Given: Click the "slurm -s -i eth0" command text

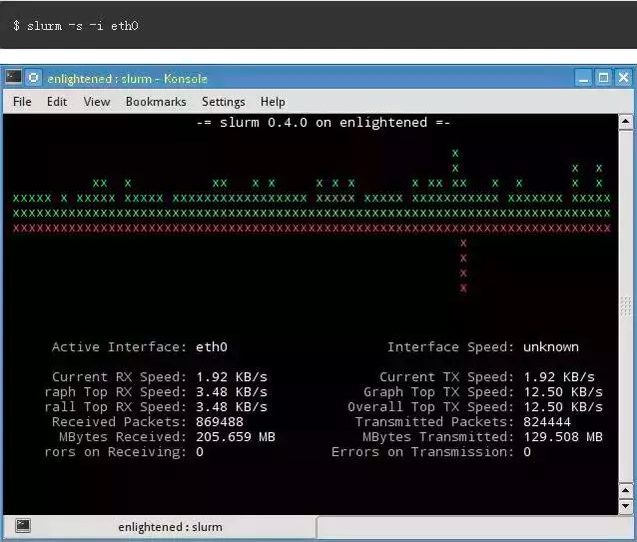Looking at the screenshot, I should [x=75, y=24].
